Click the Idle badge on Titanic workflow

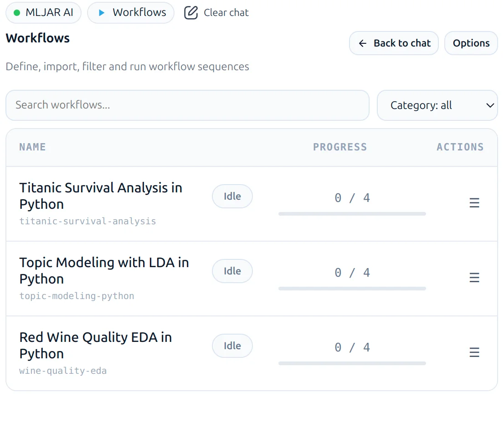[232, 196]
